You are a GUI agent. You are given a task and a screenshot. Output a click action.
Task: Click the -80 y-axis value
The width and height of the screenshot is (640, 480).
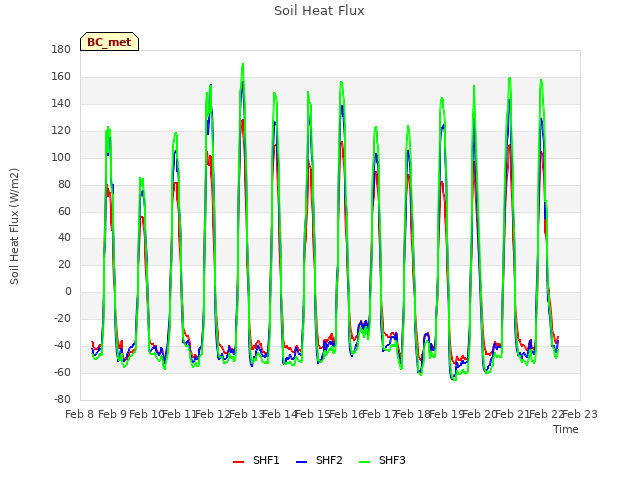pyautogui.click(x=62, y=400)
